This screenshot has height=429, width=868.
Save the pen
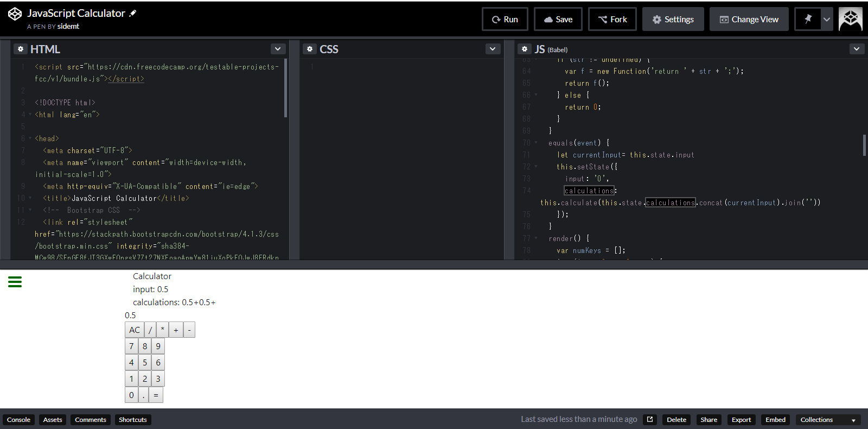click(x=558, y=19)
